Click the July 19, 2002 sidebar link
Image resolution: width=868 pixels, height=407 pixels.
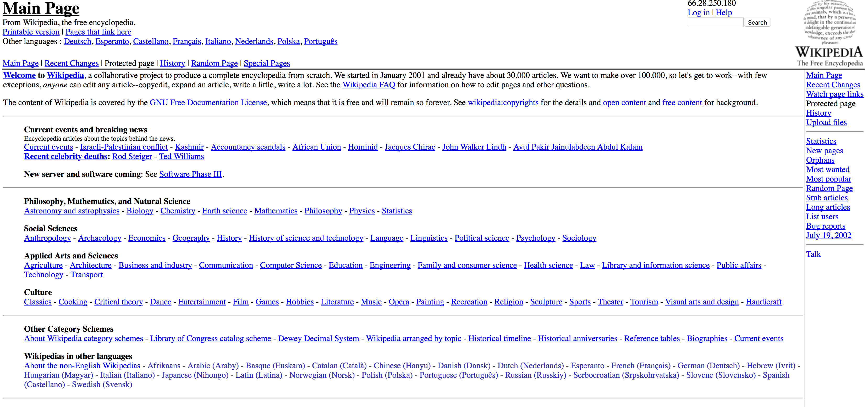coord(828,236)
